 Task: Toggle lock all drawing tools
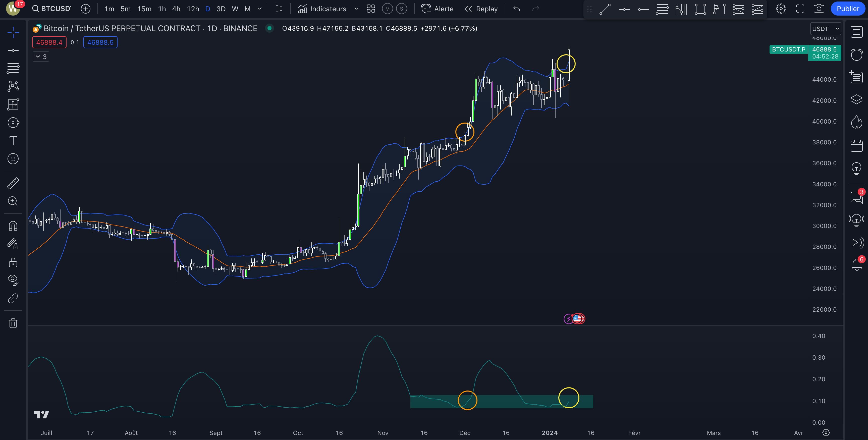tap(13, 262)
